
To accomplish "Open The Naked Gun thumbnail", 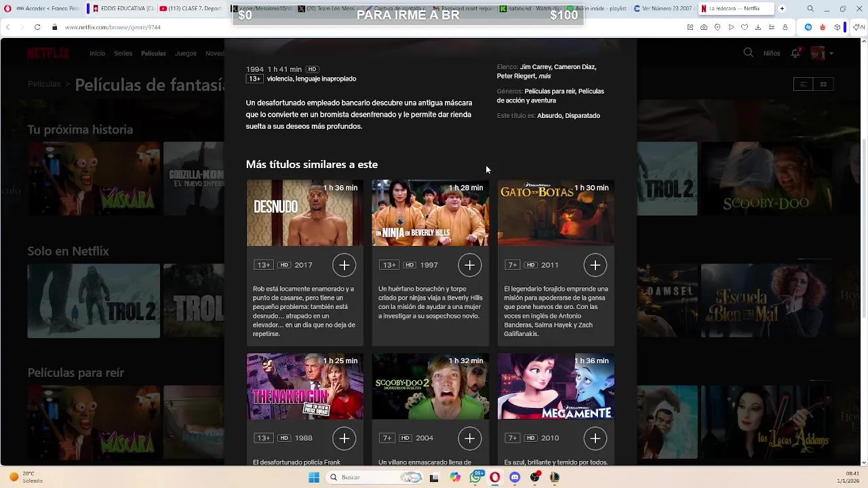I will coord(304,386).
